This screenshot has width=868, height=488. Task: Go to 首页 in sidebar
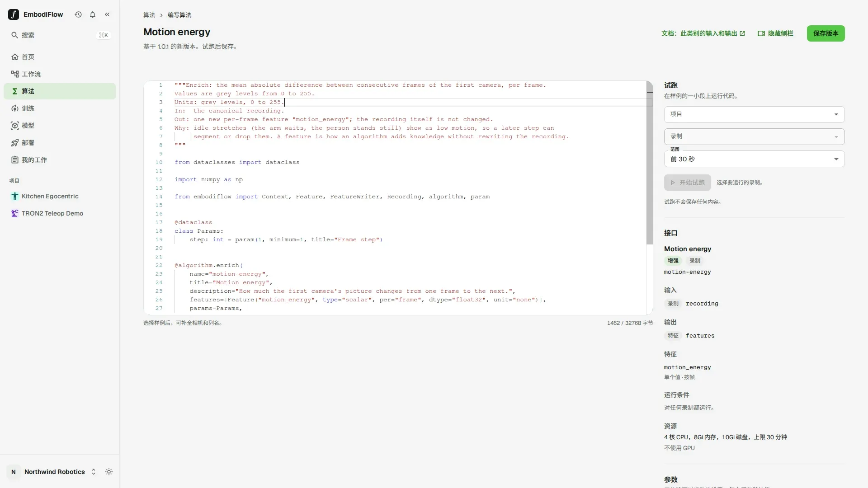tap(60, 57)
